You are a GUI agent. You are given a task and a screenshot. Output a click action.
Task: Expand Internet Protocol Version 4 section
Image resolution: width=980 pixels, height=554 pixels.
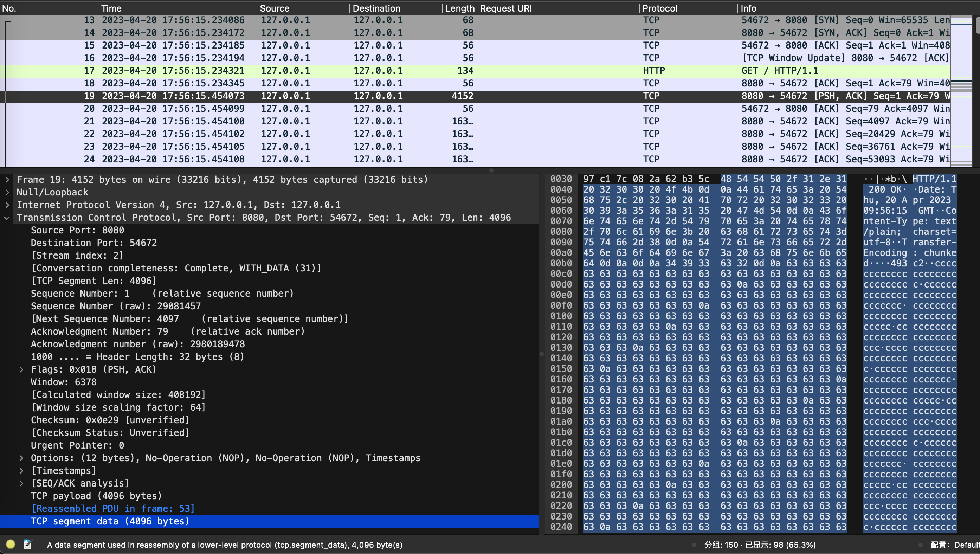(7, 205)
